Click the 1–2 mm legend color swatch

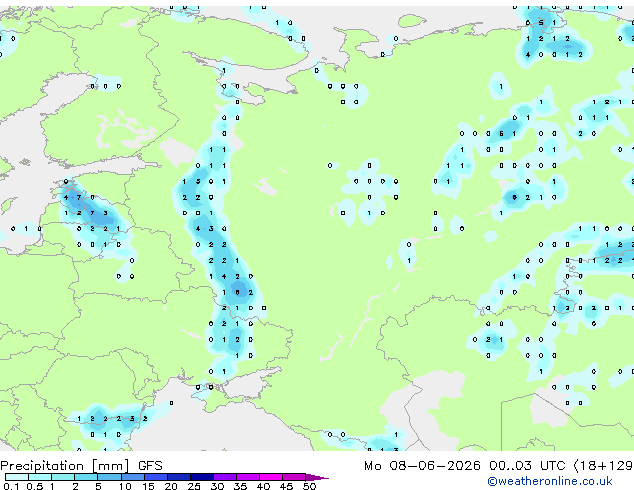(63, 477)
